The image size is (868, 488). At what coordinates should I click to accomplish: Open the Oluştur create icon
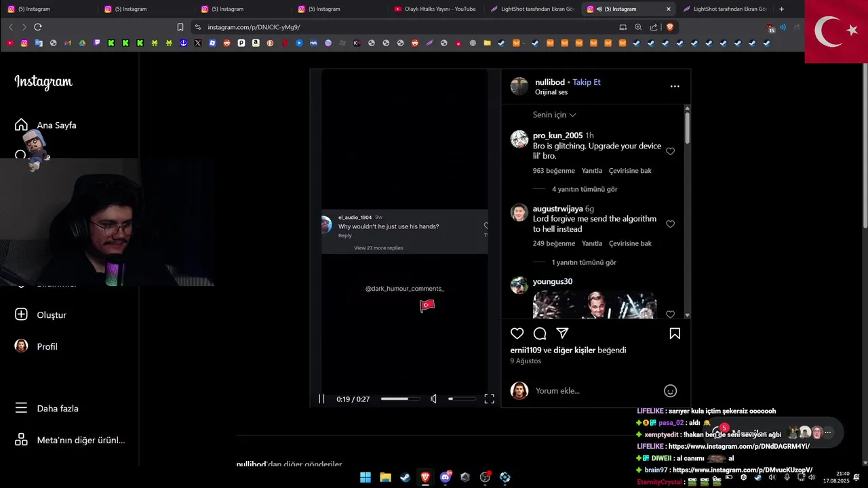click(x=22, y=314)
